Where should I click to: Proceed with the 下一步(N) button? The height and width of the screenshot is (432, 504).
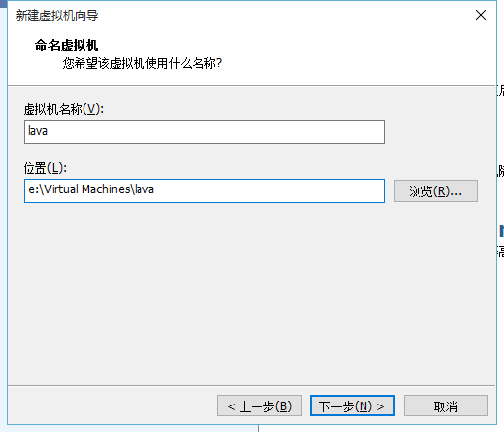click(353, 405)
